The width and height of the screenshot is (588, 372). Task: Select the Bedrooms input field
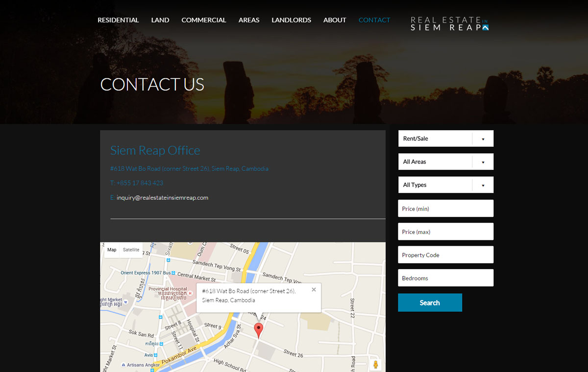coord(445,278)
